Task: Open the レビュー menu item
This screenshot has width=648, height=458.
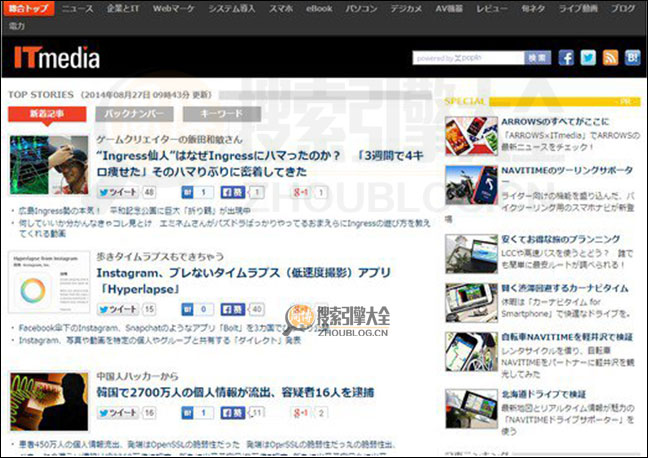Action: 491,8
